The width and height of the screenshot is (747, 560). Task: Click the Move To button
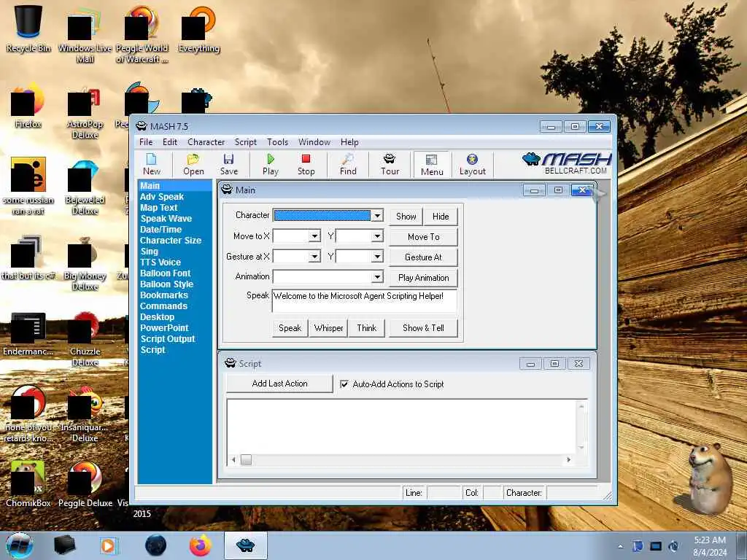click(424, 237)
